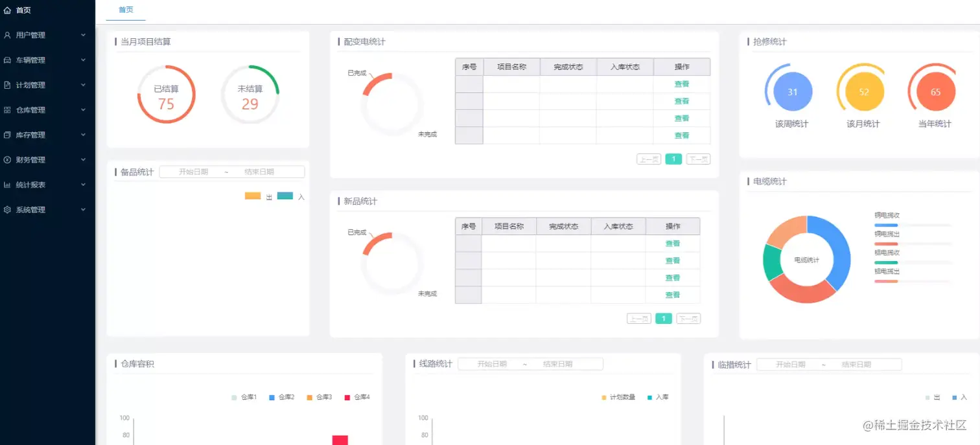Toggle 仓库3 legend in 仓库容积 chart
The width and height of the screenshot is (980, 445).
[320, 397]
